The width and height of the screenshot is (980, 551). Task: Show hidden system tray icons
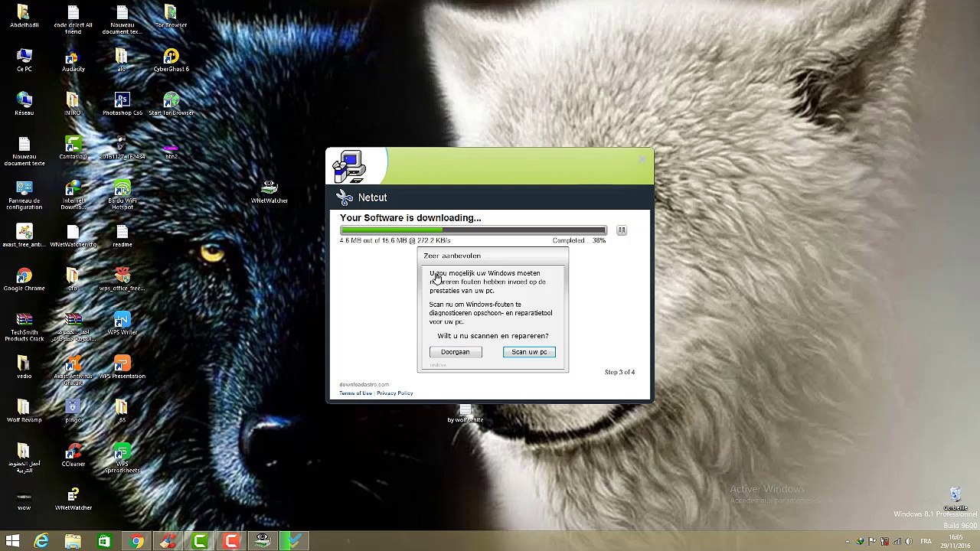click(848, 542)
